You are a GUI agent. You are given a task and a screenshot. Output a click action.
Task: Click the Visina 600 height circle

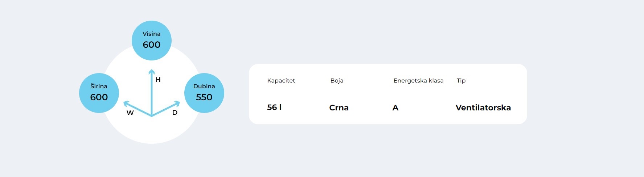(x=152, y=41)
